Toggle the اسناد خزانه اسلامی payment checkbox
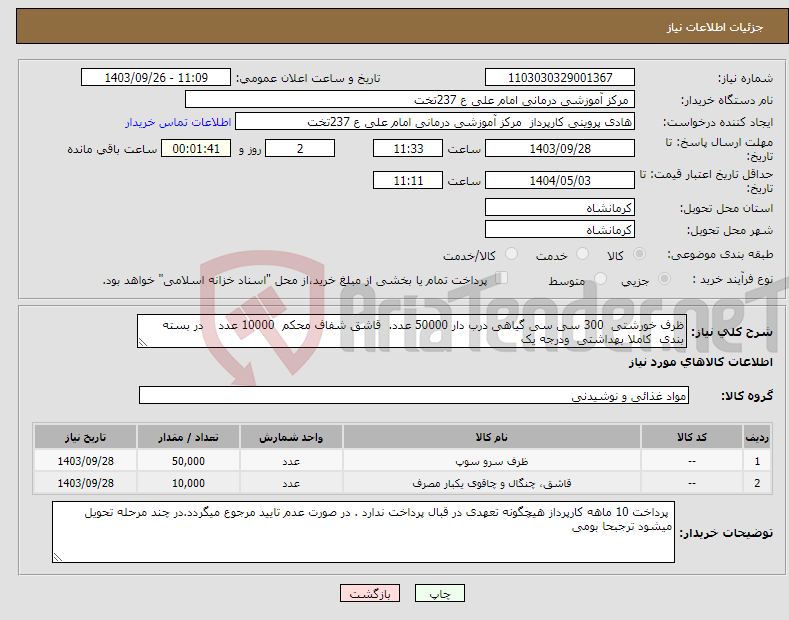Viewport: 789px width, 620px height. 502,278
